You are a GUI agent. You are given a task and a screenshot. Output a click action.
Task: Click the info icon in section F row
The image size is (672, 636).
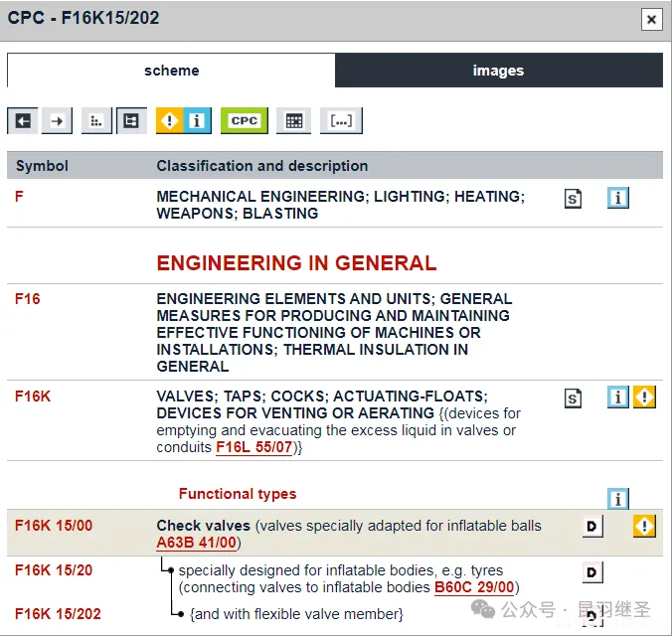tap(618, 199)
